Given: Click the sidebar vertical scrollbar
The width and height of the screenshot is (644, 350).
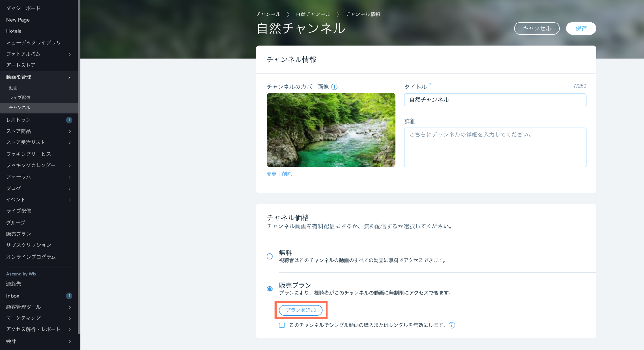Looking at the screenshot, I should (79, 167).
